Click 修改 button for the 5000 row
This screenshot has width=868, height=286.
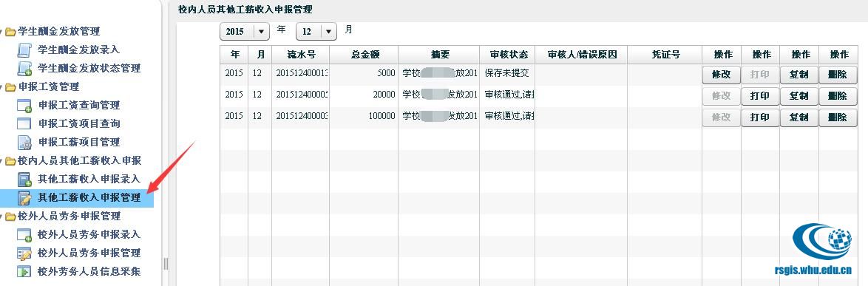[x=722, y=75]
